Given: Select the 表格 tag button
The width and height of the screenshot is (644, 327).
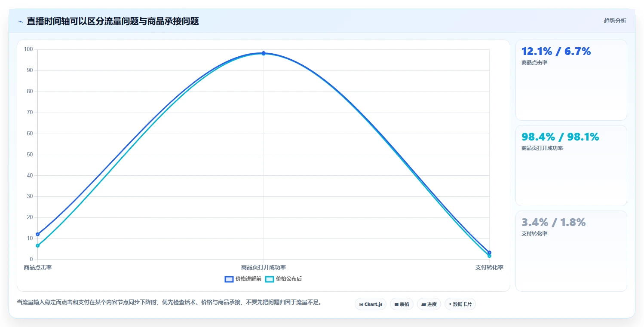Looking at the screenshot, I should (x=402, y=304).
